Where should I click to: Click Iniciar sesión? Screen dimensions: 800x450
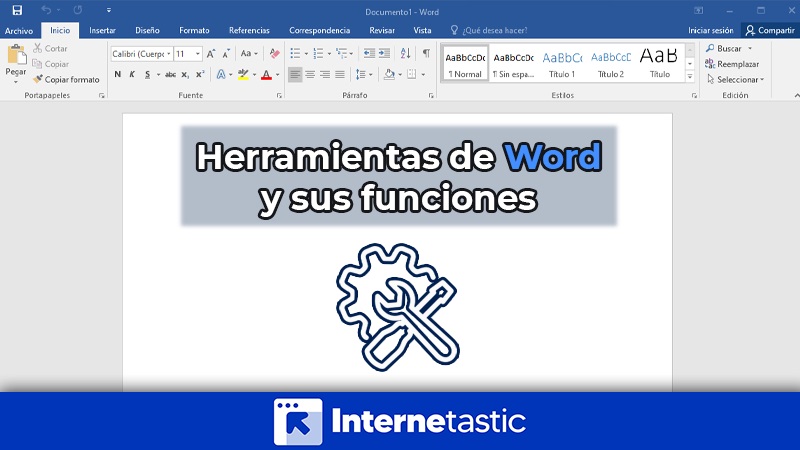pyautogui.click(x=710, y=31)
